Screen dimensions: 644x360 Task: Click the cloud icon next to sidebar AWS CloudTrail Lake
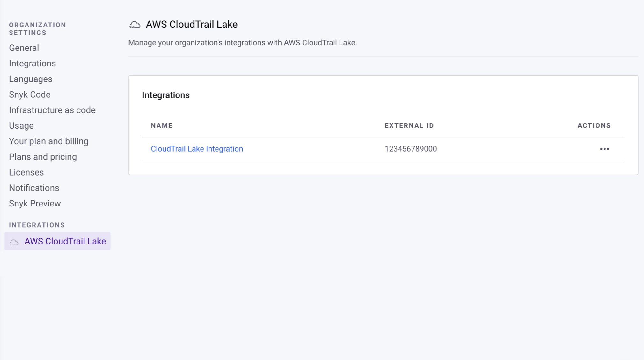click(x=13, y=242)
